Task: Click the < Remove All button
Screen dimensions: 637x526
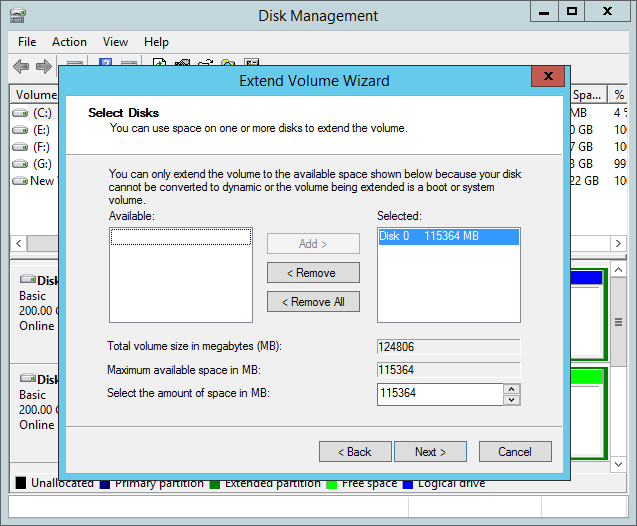Action: 313,302
